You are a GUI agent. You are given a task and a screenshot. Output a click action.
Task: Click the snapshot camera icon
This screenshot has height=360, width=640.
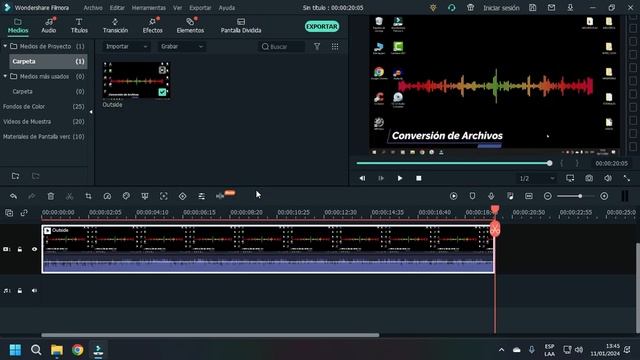tap(589, 178)
